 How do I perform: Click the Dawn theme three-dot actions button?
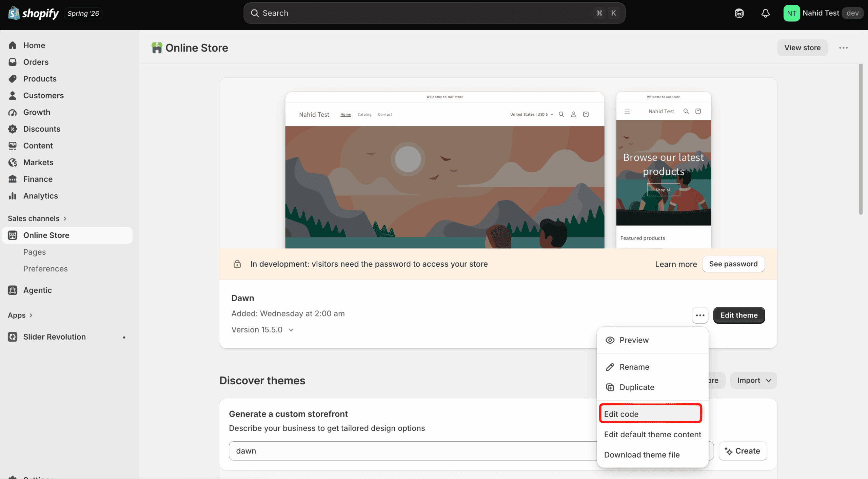tap(700, 315)
